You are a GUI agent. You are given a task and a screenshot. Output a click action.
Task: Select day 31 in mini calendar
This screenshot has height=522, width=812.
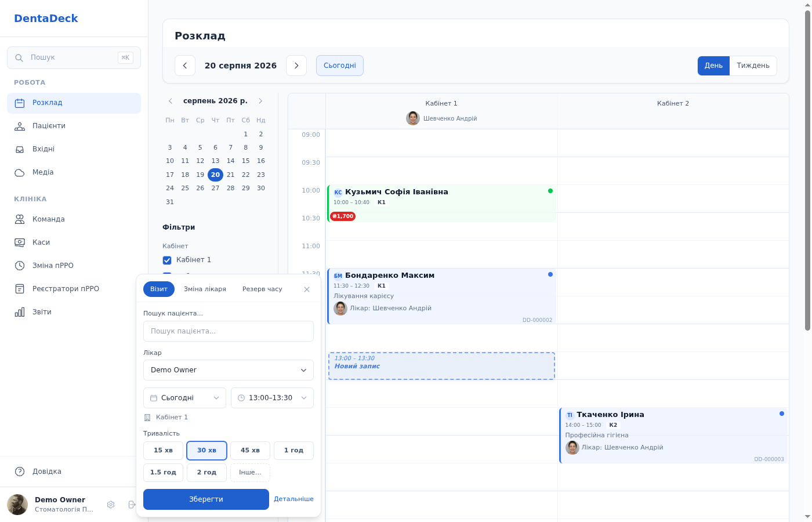(170, 202)
